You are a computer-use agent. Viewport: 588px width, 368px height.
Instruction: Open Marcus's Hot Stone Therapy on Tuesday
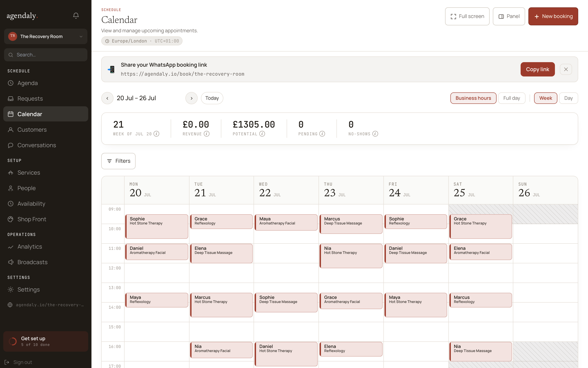coord(221,305)
